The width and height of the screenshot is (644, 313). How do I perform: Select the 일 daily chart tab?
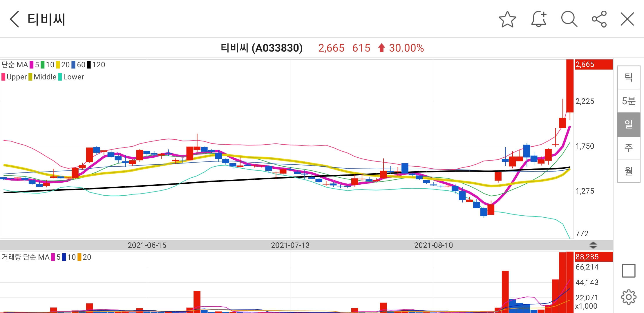629,124
